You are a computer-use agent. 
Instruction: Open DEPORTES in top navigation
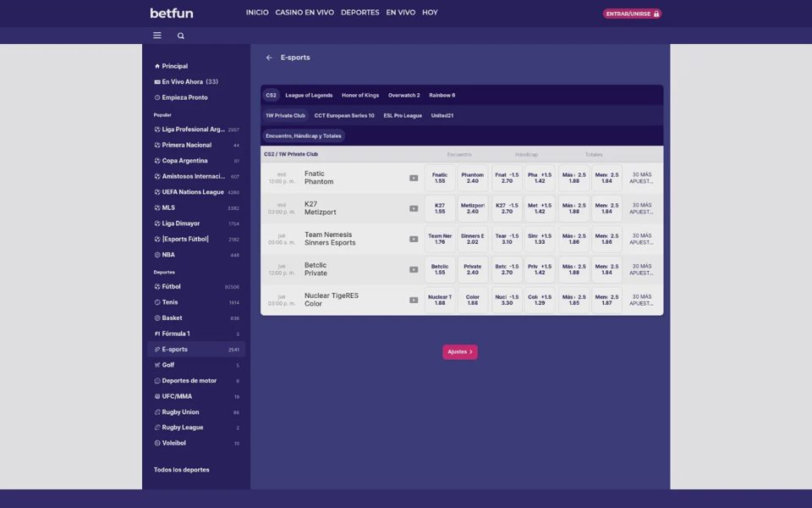[360, 13]
